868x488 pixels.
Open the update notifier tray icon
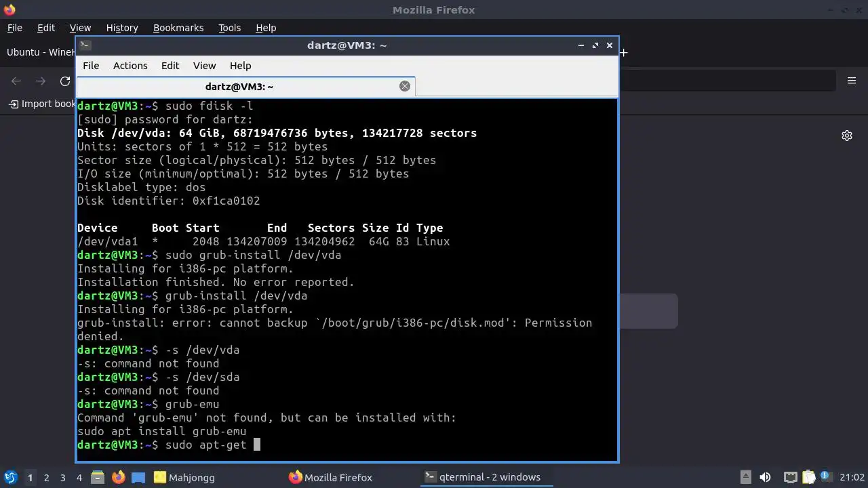tap(826, 476)
